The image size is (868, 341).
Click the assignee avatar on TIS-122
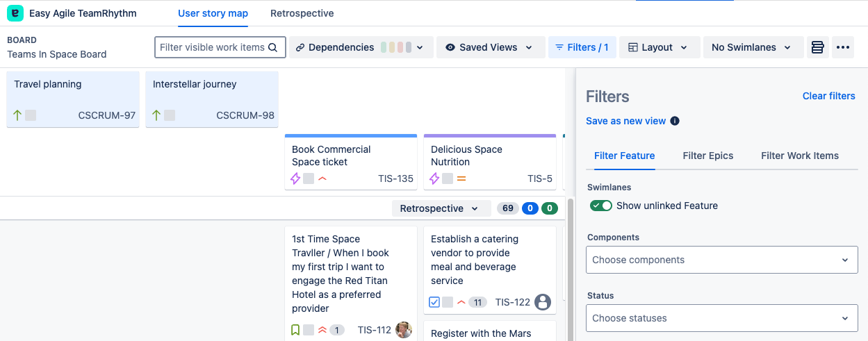click(x=543, y=302)
